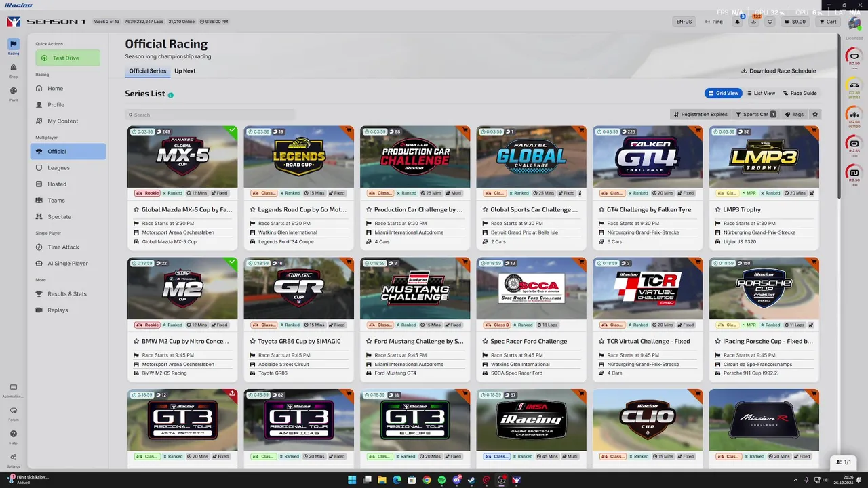Favorite Toyota GR86 Cup star
Image resolution: width=868 pixels, height=488 pixels.
[253, 342]
